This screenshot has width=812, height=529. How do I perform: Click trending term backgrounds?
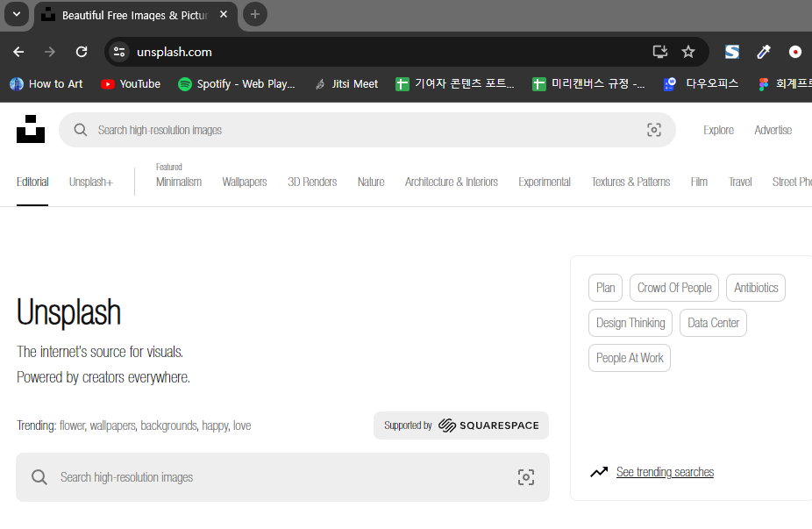pyautogui.click(x=169, y=425)
